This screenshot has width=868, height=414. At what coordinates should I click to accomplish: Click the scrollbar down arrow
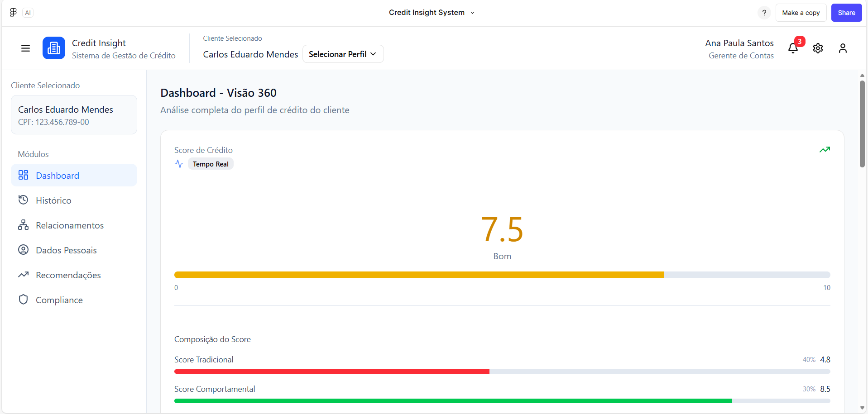click(x=862, y=408)
